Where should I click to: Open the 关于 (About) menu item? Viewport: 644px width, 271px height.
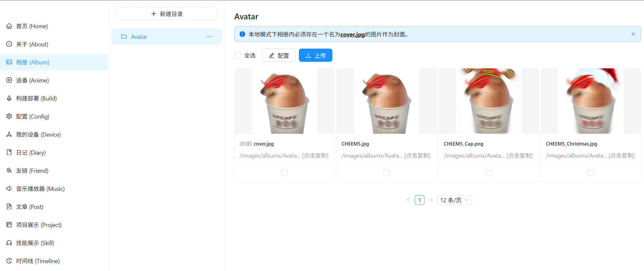(54, 44)
